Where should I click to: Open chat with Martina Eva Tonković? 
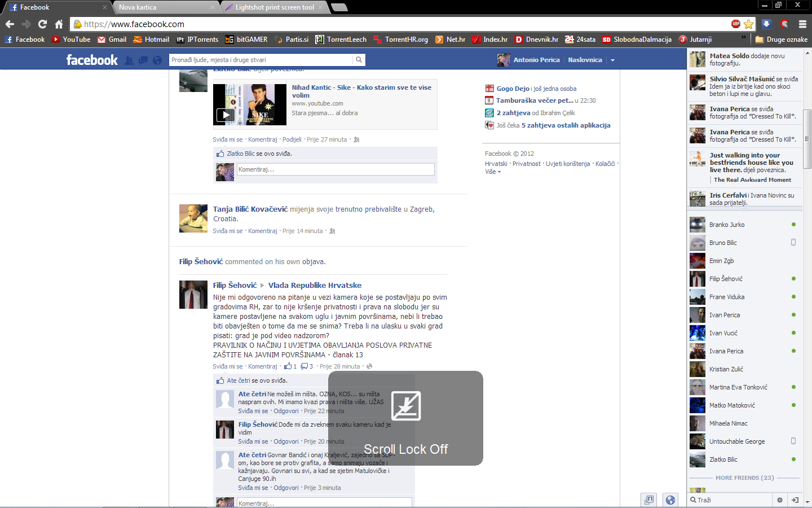(743, 387)
